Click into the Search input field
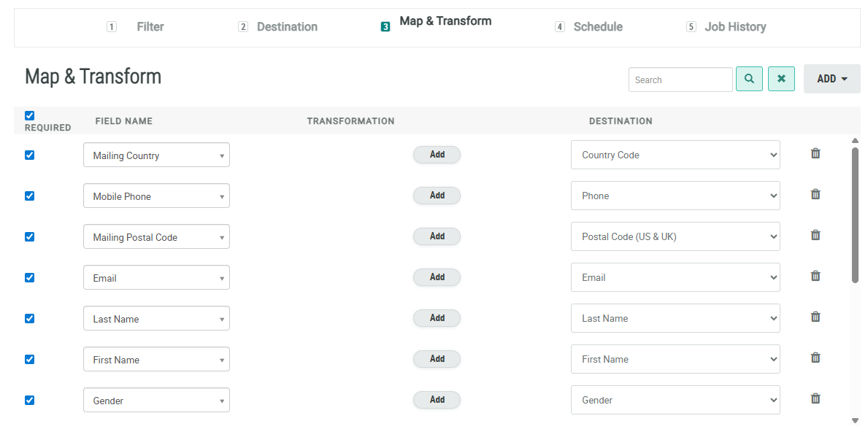The image size is (868, 440). pyautogui.click(x=680, y=80)
